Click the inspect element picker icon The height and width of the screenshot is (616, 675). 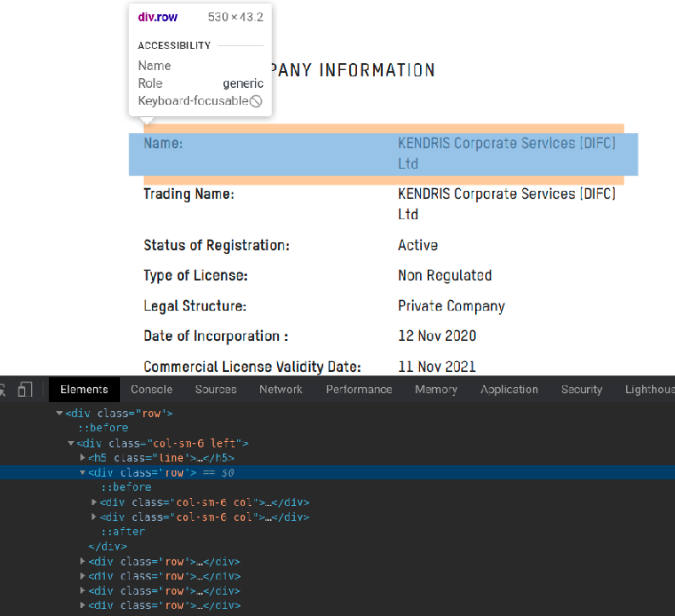(x=3, y=390)
